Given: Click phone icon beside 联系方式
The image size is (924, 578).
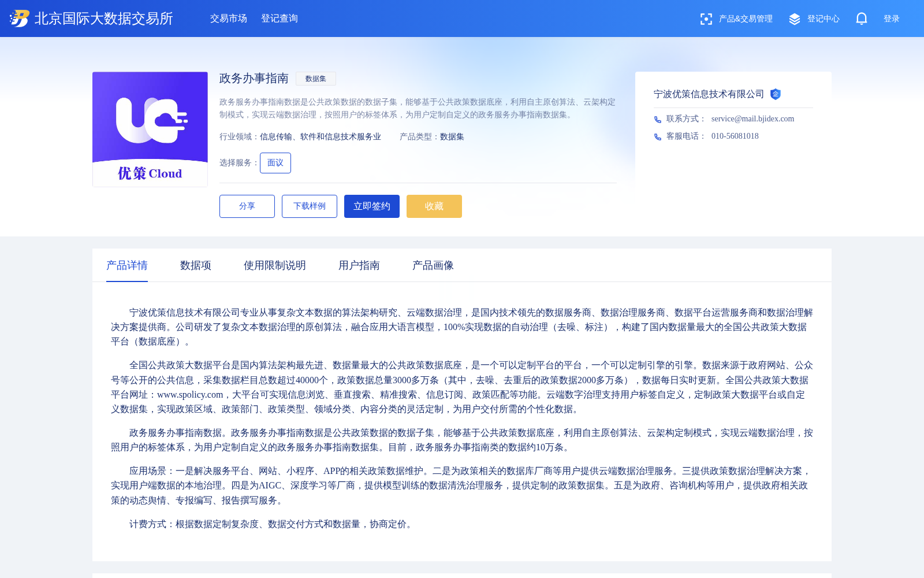Looking at the screenshot, I should click(657, 120).
